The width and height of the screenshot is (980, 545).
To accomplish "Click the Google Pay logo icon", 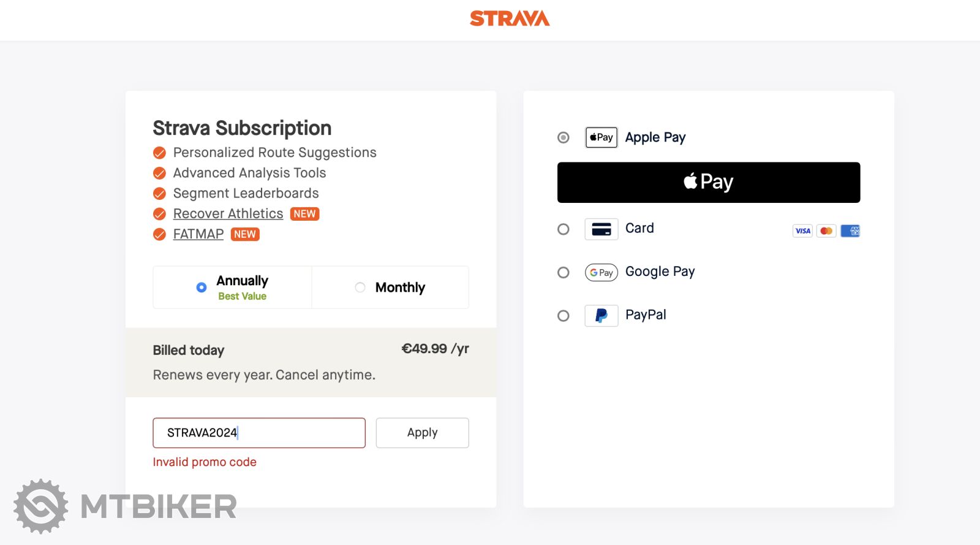I will [x=601, y=272].
